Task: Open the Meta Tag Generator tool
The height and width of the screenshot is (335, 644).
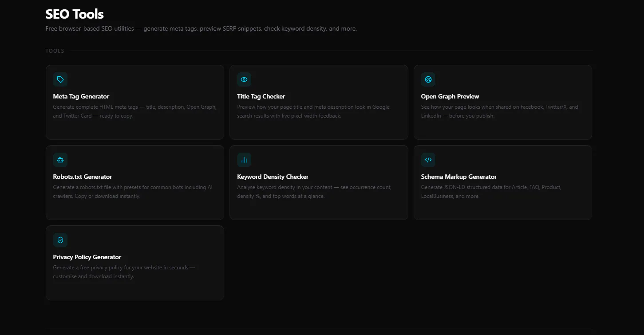Action: [135, 102]
